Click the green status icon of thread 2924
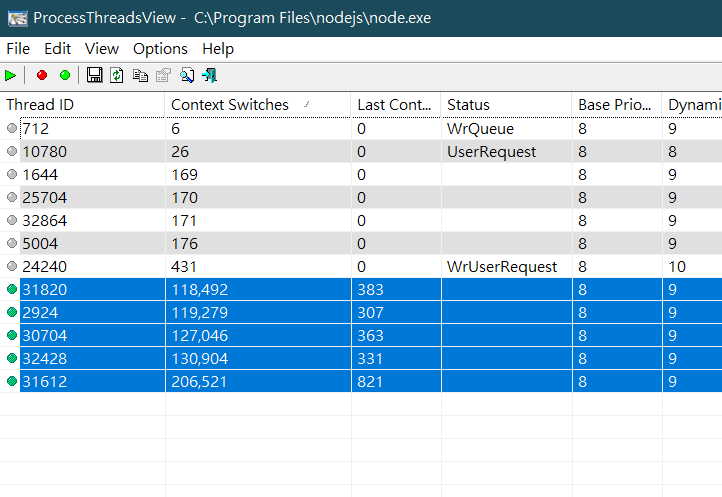722x497 pixels. pos(12,312)
